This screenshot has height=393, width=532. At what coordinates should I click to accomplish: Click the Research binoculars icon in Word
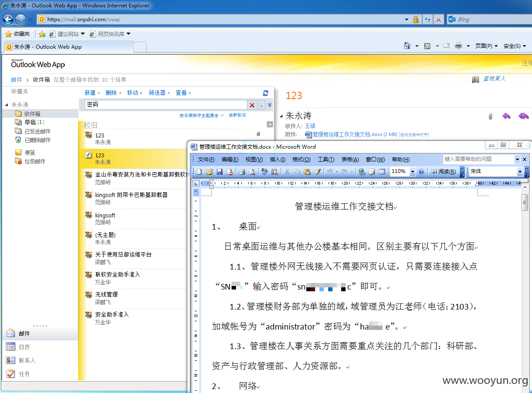275,172
